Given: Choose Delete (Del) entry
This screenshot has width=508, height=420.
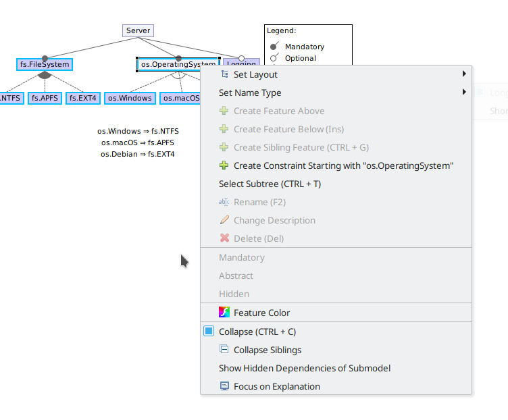Looking at the screenshot, I should pyautogui.click(x=336, y=238).
